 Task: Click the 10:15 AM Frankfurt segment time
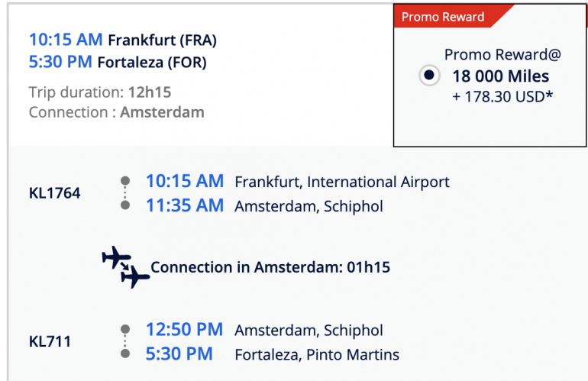(x=185, y=181)
